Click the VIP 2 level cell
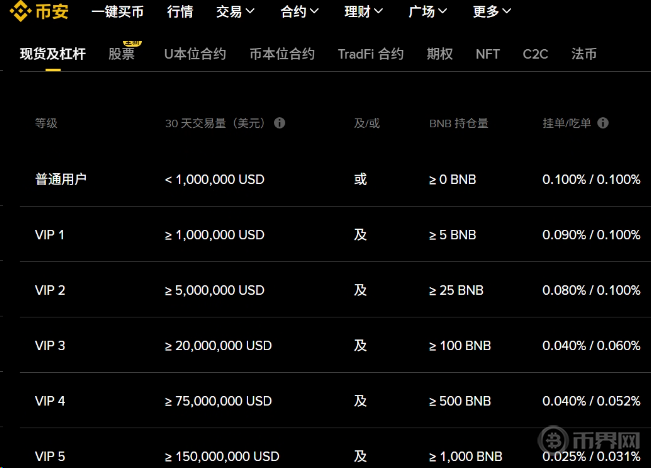Image resolution: width=651 pixels, height=468 pixels. click(x=50, y=290)
